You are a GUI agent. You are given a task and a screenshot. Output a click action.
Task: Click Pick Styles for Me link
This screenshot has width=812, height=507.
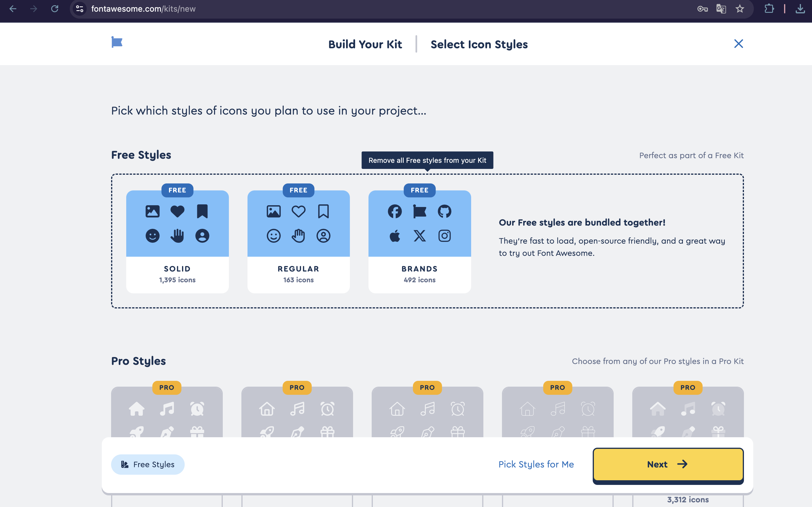(536, 464)
